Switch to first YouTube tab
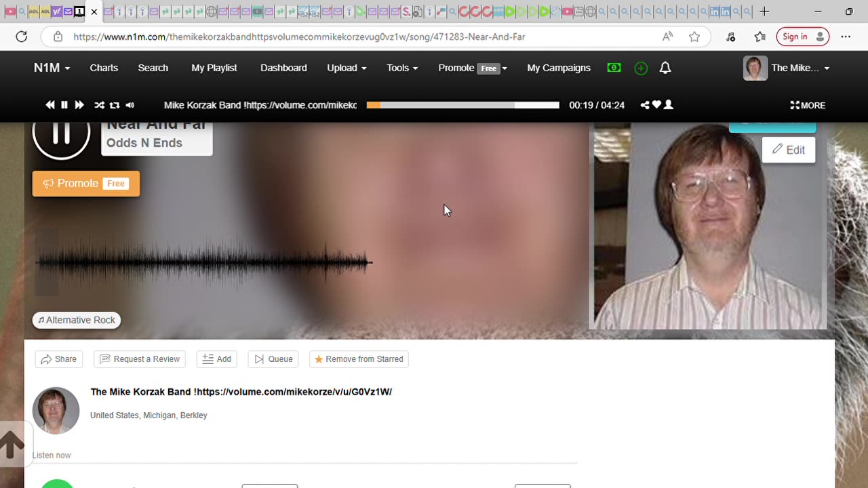Viewport: 868px width, 488px height. tap(9, 12)
